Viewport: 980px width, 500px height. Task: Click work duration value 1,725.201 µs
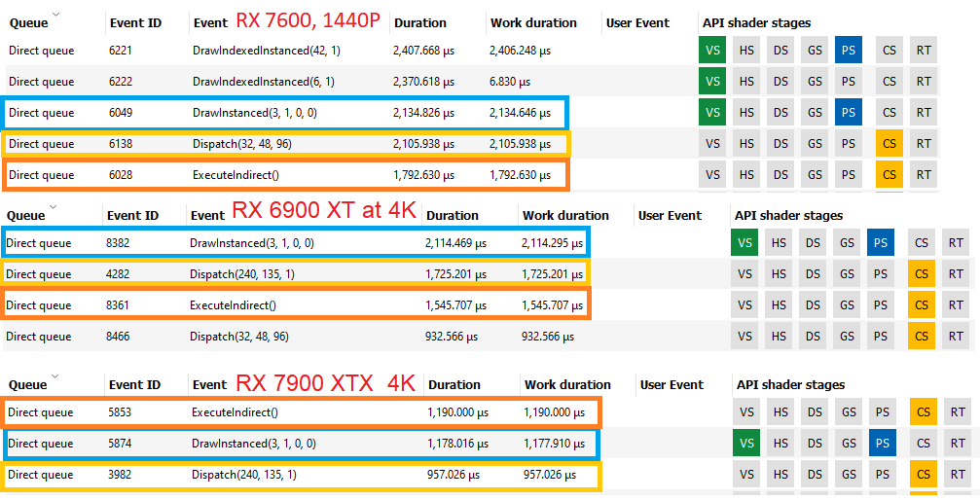(x=553, y=274)
